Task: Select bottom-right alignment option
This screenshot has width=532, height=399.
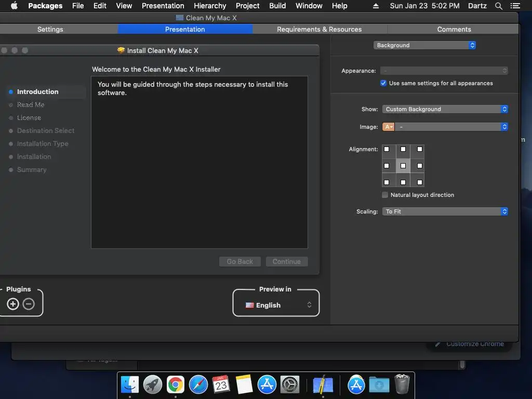Action: coord(420,182)
